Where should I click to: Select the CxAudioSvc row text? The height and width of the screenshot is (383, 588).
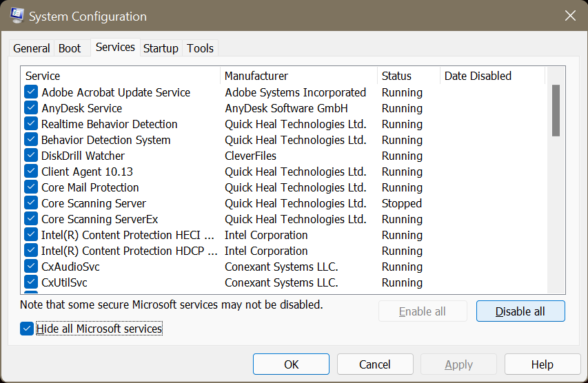pyautogui.click(x=70, y=267)
